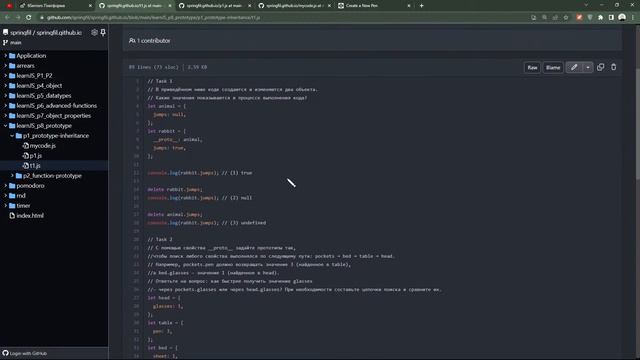Go back in browser history
The height and width of the screenshot is (360, 640).
coord(7,18)
